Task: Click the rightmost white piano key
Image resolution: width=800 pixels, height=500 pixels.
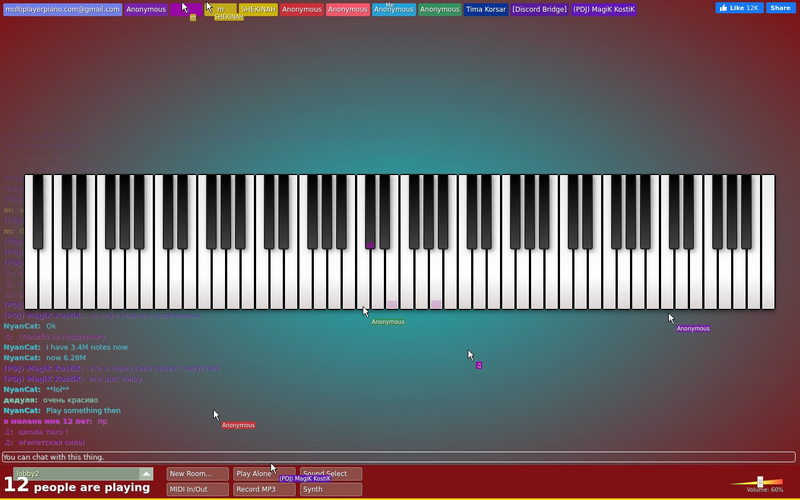Action: click(768, 242)
